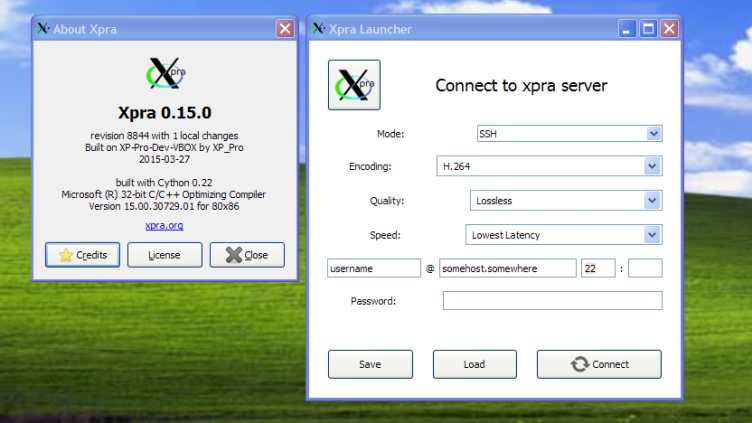This screenshot has height=423, width=752.
Task: Click the Password input field
Action: 552,301
